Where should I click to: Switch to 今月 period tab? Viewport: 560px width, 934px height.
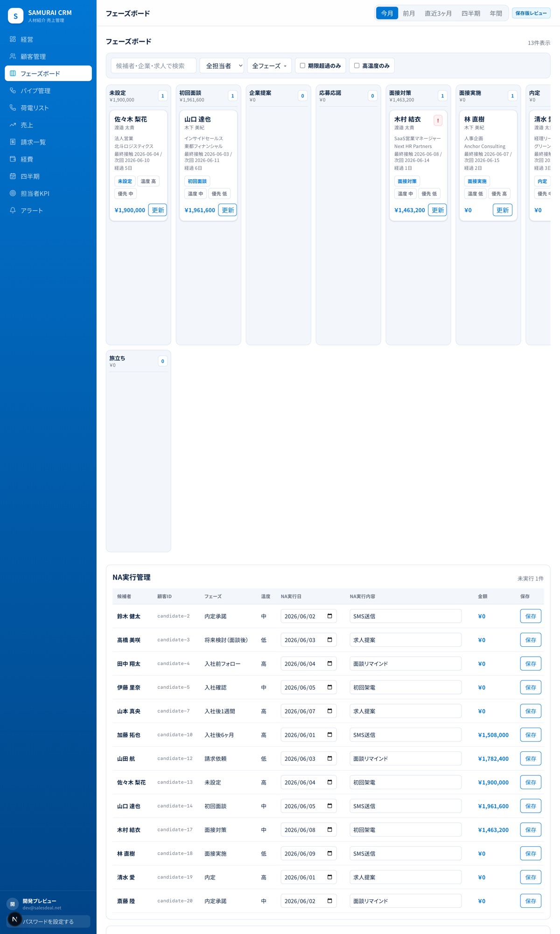click(387, 13)
